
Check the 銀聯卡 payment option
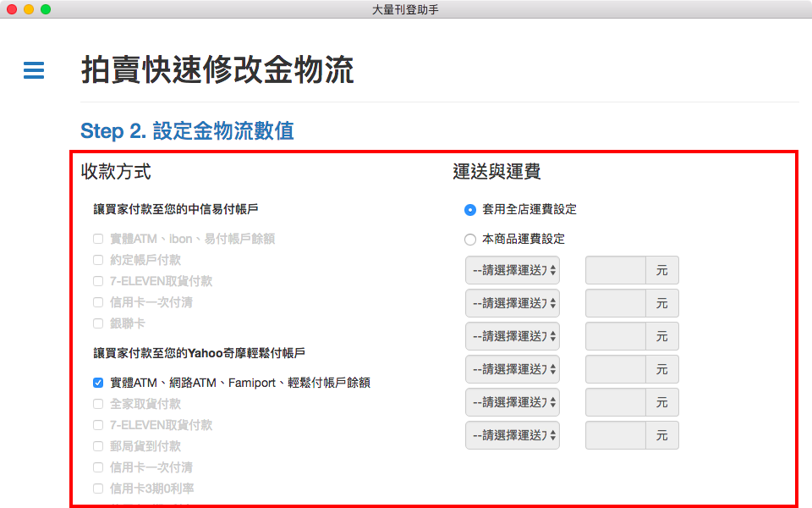(x=98, y=323)
